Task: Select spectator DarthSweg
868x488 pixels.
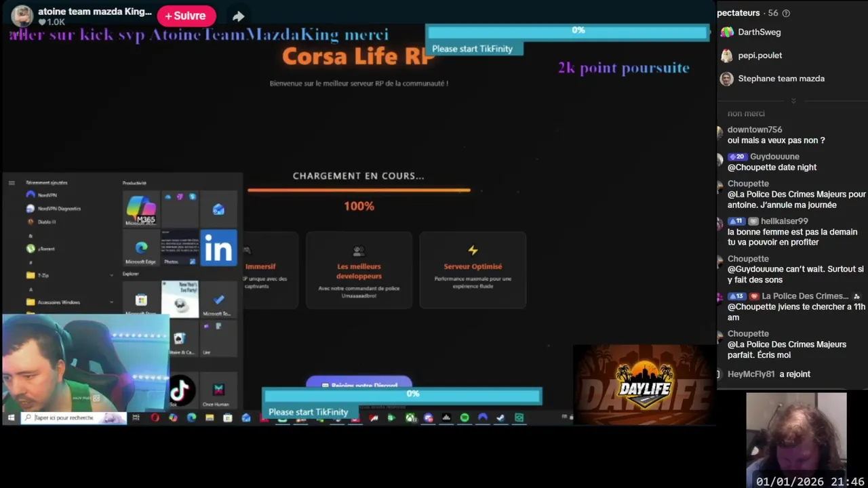Action: point(759,32)
